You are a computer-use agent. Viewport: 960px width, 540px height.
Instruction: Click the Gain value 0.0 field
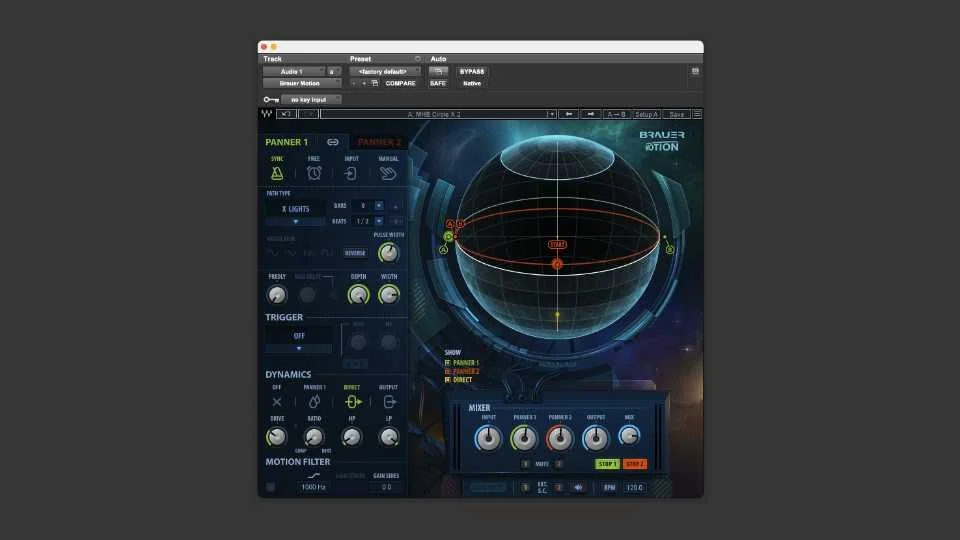tap(386, 487)
